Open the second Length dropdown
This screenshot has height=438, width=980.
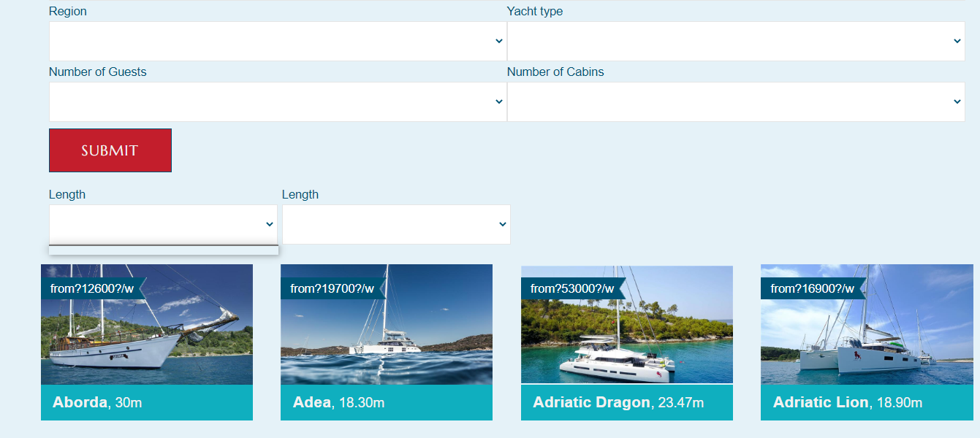tap(396, 224)
